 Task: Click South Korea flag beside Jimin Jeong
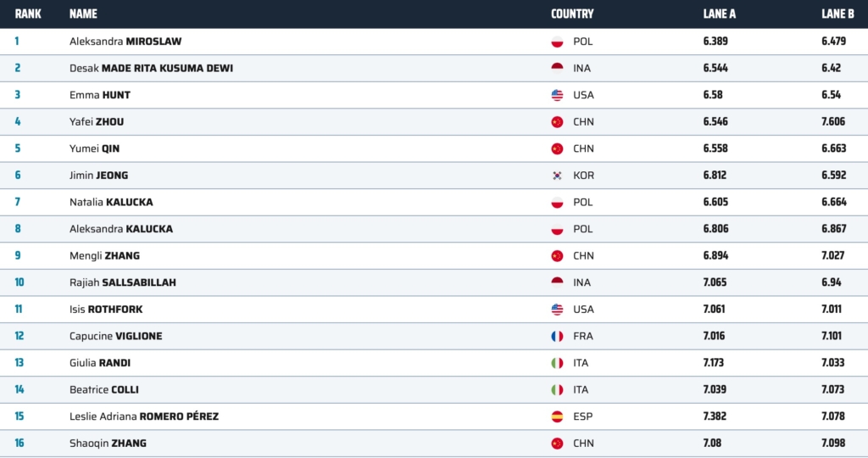point(557,176)
